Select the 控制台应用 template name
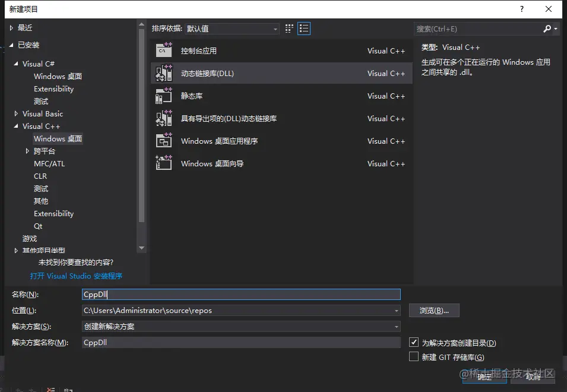Image resolution: width=567 pixels, height=392 pixels. tap(199, 51)
